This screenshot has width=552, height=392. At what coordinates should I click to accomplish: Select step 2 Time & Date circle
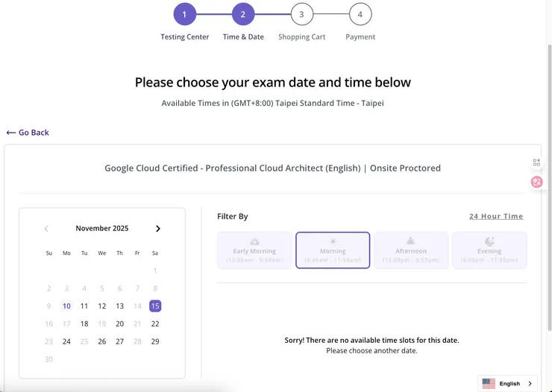[x=243, y=14]
